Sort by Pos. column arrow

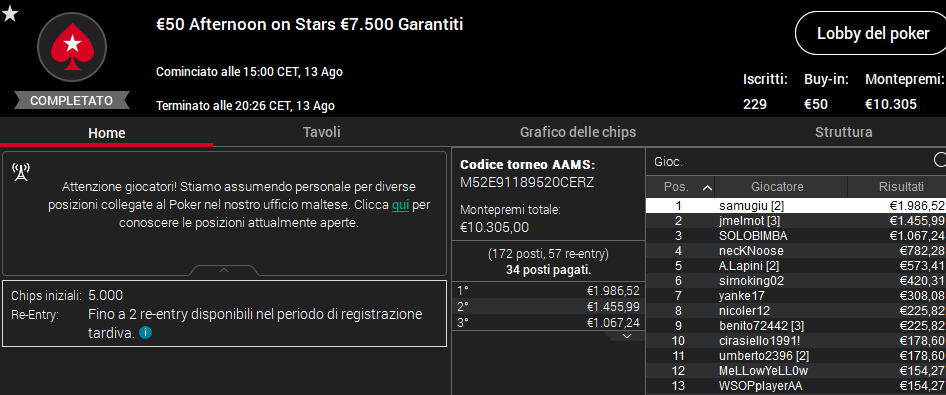click(707, 188)
